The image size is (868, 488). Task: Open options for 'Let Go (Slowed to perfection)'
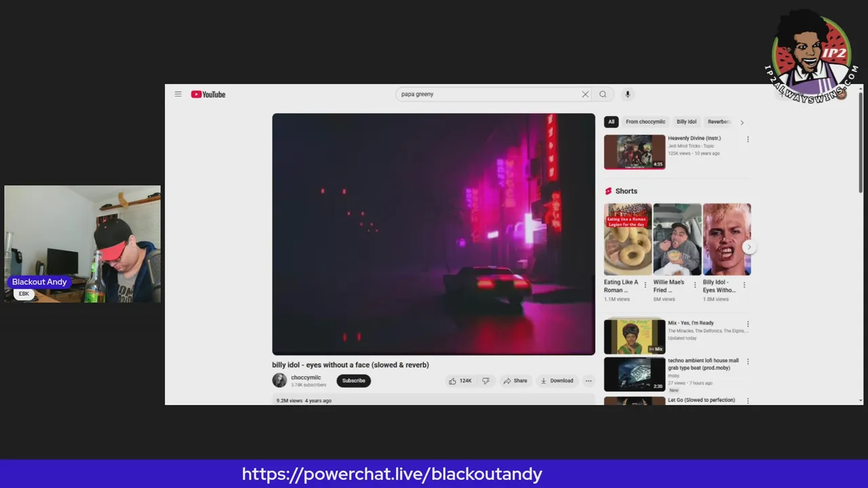748,401
